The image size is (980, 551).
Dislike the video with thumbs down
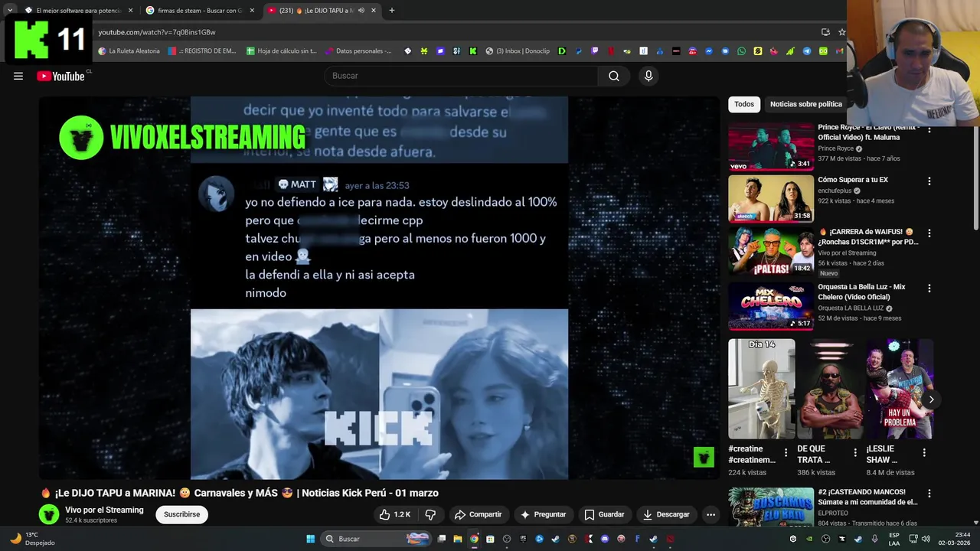430,514
